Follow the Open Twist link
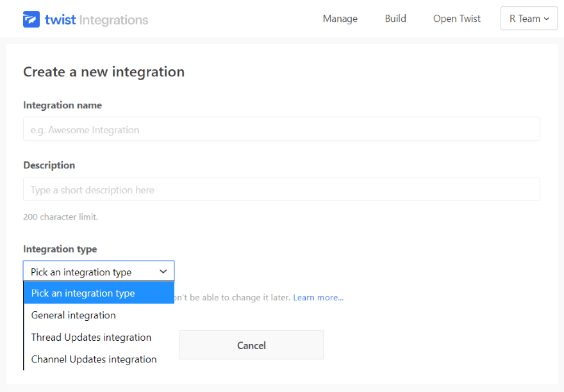The image size is (564, 392). [456, 19]
